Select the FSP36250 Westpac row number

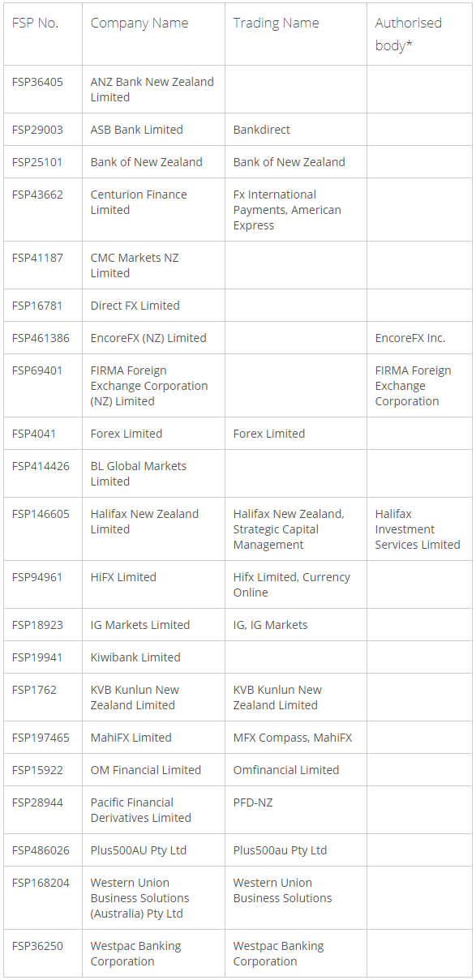tap(43, 953)
